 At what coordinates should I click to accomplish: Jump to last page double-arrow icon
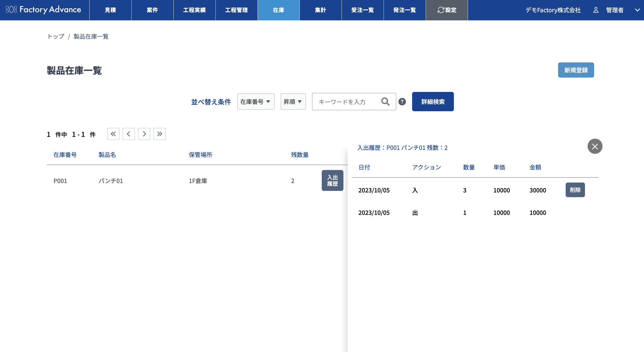point(159,134)
